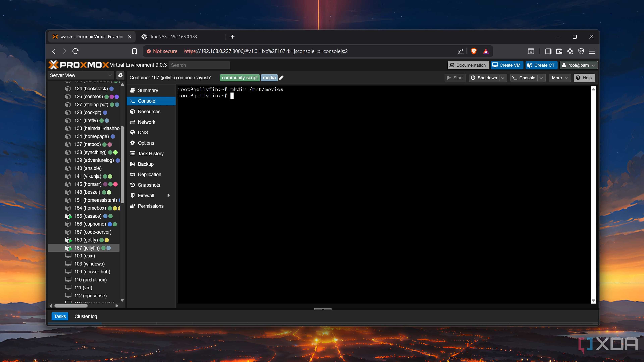Open the Brave Shields lion icon

(x=473, y=51)
